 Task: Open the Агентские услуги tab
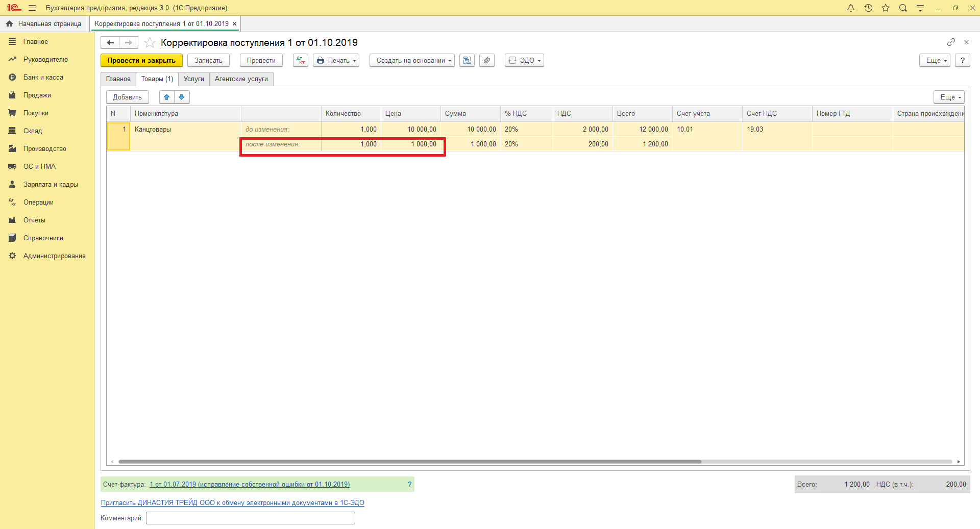(x=241, y=79)
